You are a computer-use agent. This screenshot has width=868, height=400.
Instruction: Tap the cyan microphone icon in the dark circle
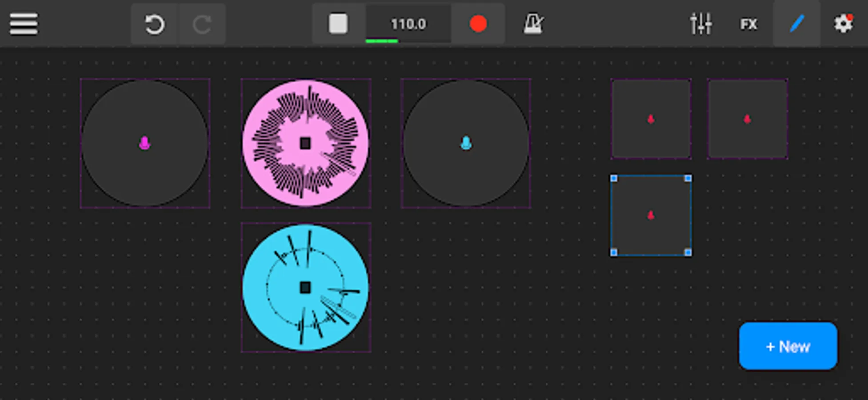click(x=465, y=143)
